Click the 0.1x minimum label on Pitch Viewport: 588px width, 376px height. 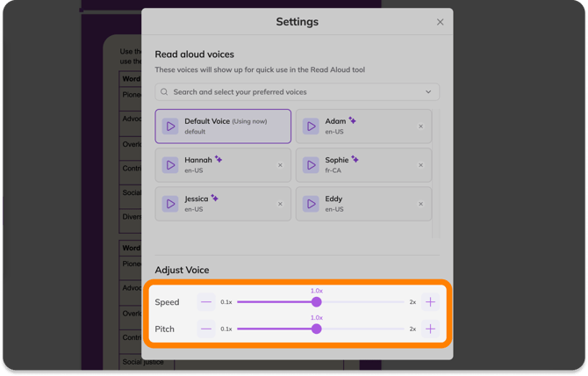click(226, 329)
